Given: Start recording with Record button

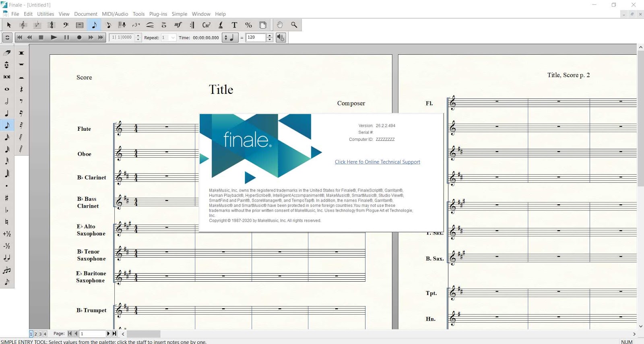Looking at the screenshot, I should click(79, 37).
